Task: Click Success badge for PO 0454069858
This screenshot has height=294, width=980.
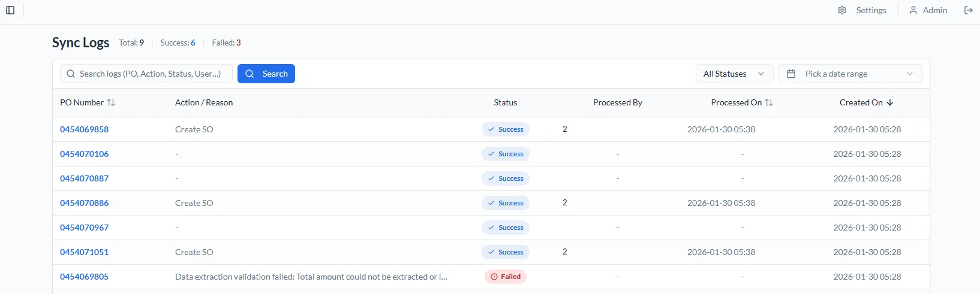Action: click(506, 129)
